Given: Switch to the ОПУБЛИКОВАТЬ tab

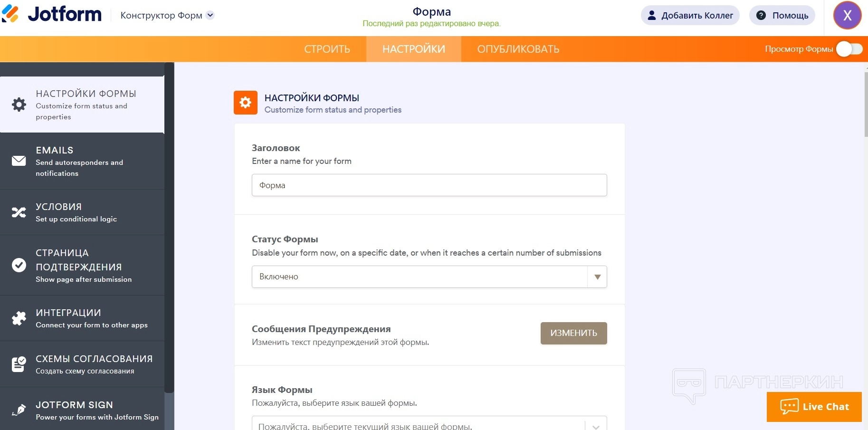Looking at the screenshot, I should pos(518,49).
